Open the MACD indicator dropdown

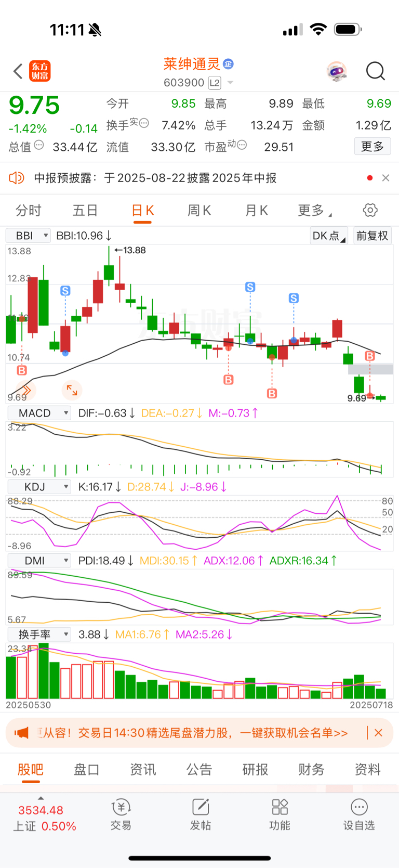(39, 413)
